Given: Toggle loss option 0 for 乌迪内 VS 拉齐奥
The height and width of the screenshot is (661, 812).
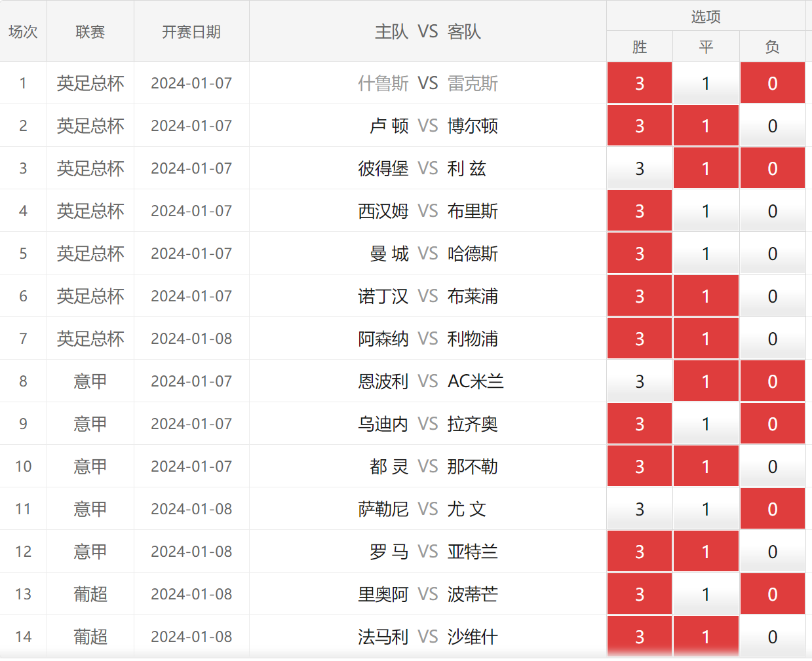Looking at the screenshot, I should (x=773, y=424).
